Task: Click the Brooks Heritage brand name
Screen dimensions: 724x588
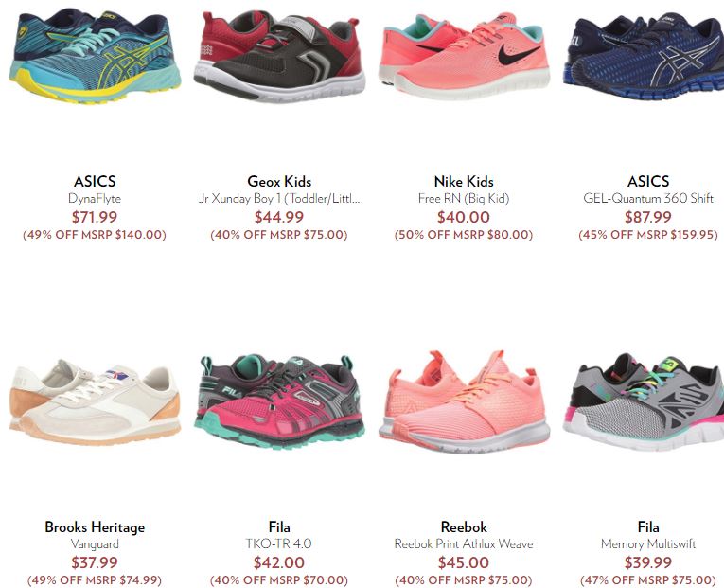Action: [95, 527]
